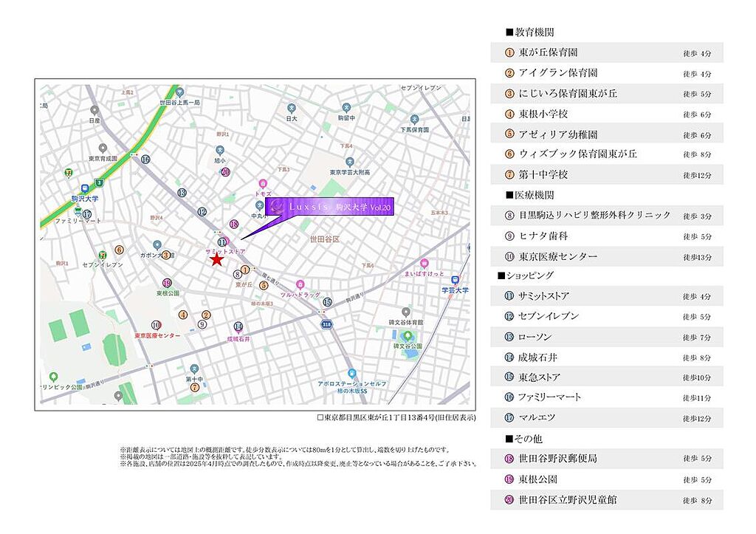The height and width of the screenshot is (534, 756).
Task: Select the 東京医療センター legend row
Action: [x=607, y=257]
